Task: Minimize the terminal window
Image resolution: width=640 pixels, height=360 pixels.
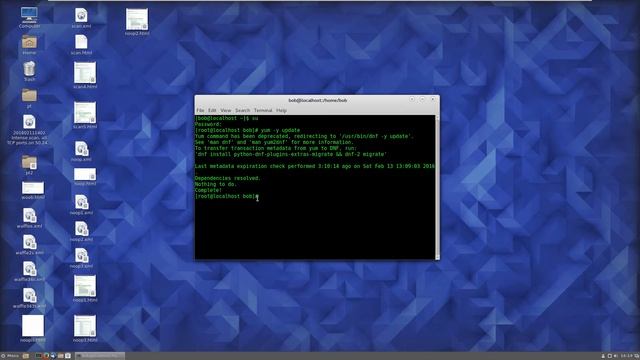Action: pos(412,100)
